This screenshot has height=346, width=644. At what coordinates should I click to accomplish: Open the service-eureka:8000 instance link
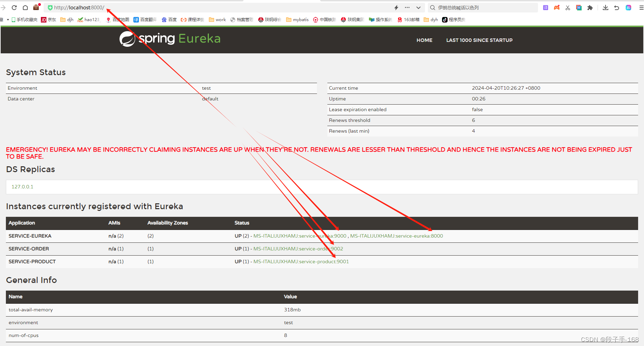pos(397,236)
